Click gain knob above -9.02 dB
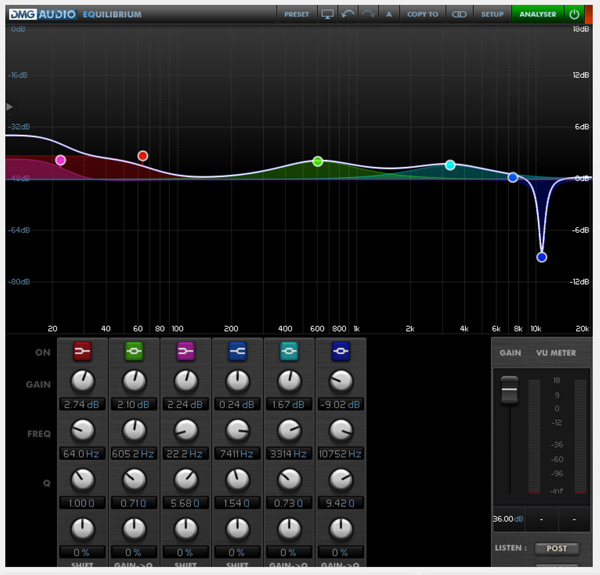This screenshot has height=575, width=600. (x=341, y=381)
